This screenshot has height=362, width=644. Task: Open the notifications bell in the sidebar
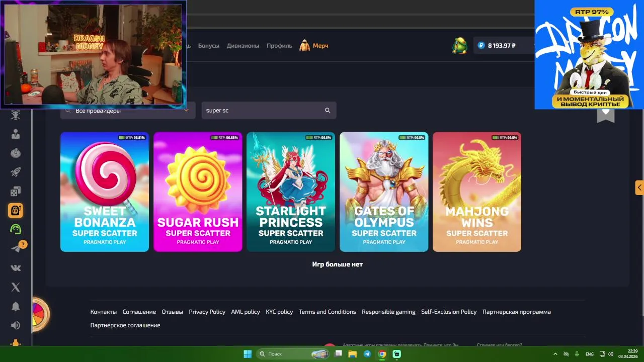[x=16, y=306]
